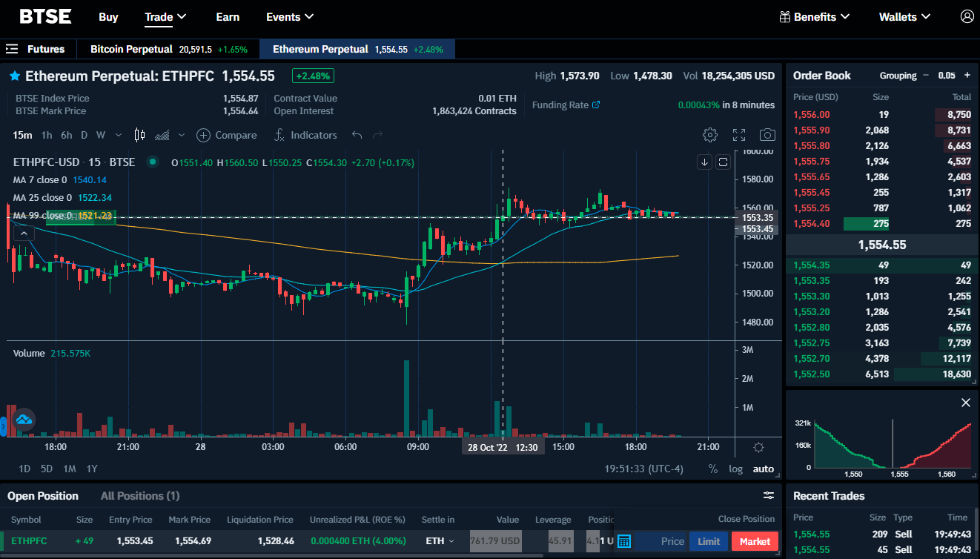Open the chart timezone selector
Viewport: 980px width, 559px height.
coord(644,469)
